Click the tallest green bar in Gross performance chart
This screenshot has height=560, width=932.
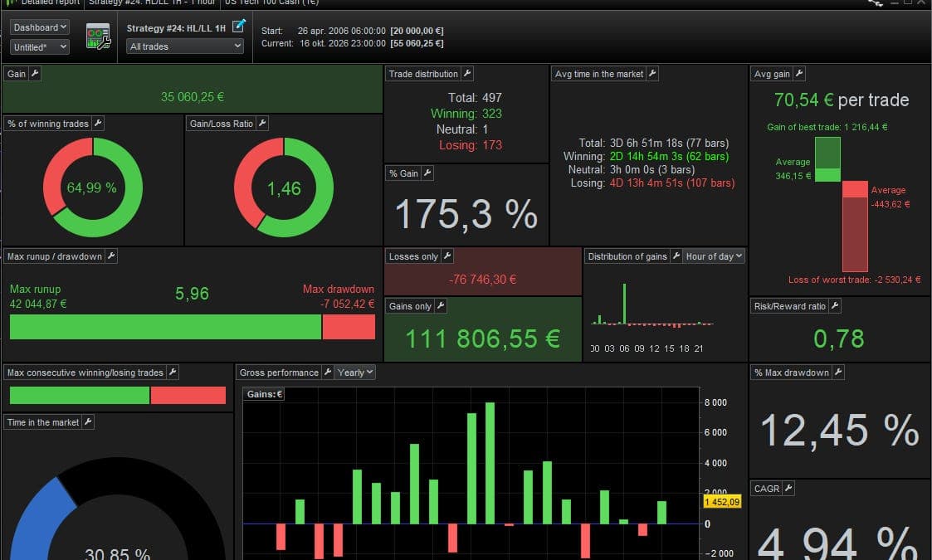click(x=490, y=463)
